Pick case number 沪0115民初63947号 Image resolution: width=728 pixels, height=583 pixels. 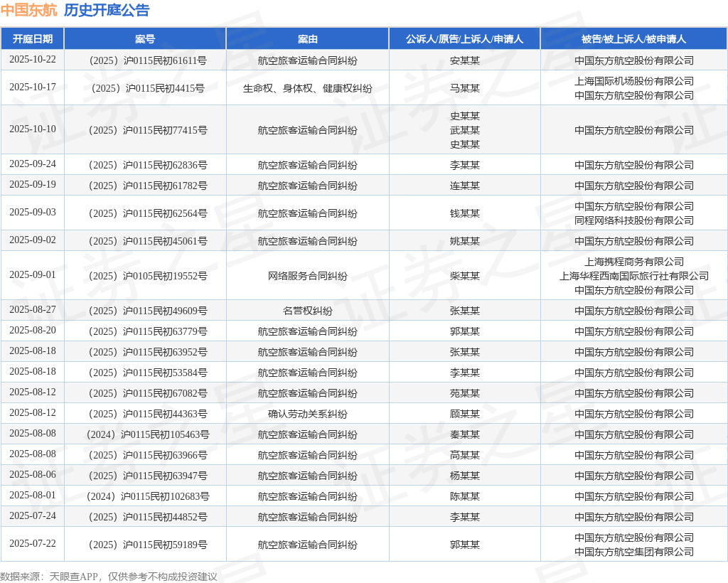(148, 476)
